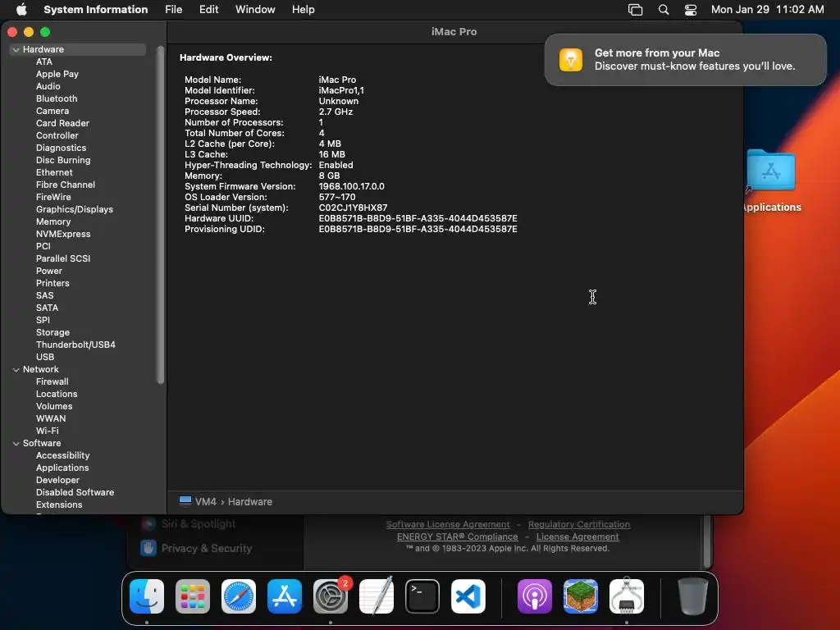Open the Window menu
Viewport: 840px width, 630px height.
coord(255,10)
